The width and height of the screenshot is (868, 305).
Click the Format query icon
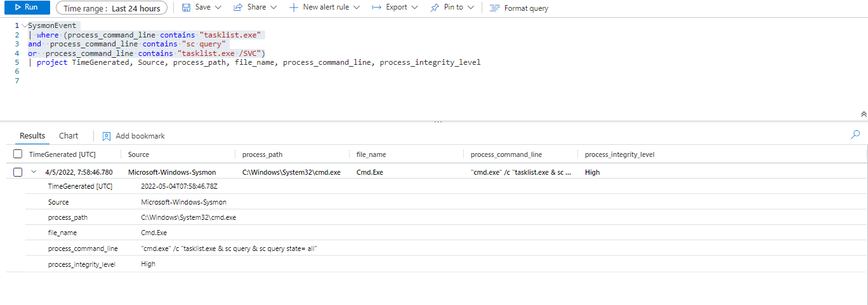coord(495,8)
